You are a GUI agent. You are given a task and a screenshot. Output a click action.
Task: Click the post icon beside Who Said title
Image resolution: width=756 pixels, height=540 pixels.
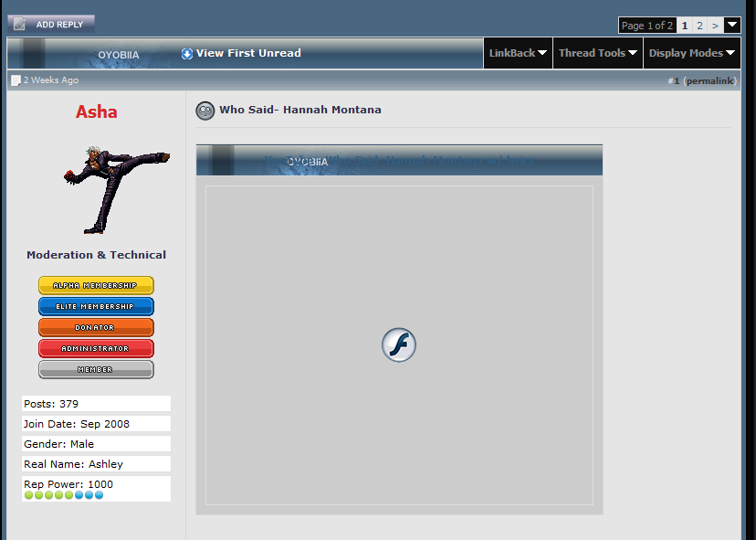click(x=205, y=111)
